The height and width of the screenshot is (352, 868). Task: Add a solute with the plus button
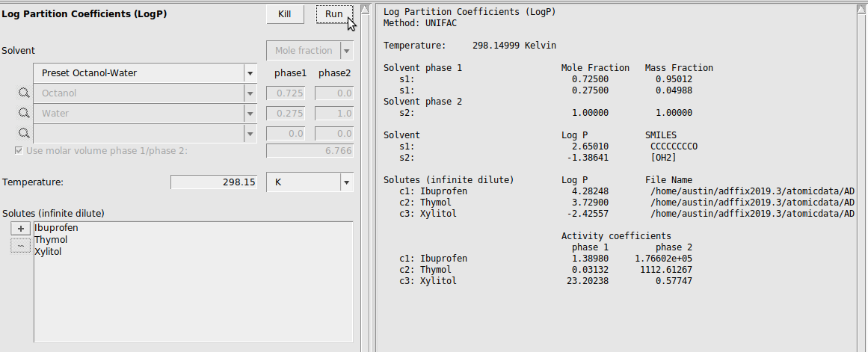tap(21, 229)
